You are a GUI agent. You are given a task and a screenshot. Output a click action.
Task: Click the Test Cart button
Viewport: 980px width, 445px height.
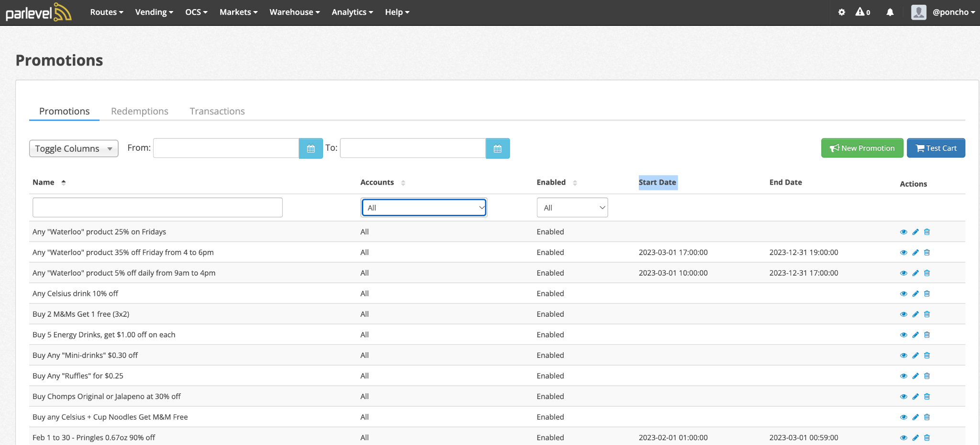[936, 148]
